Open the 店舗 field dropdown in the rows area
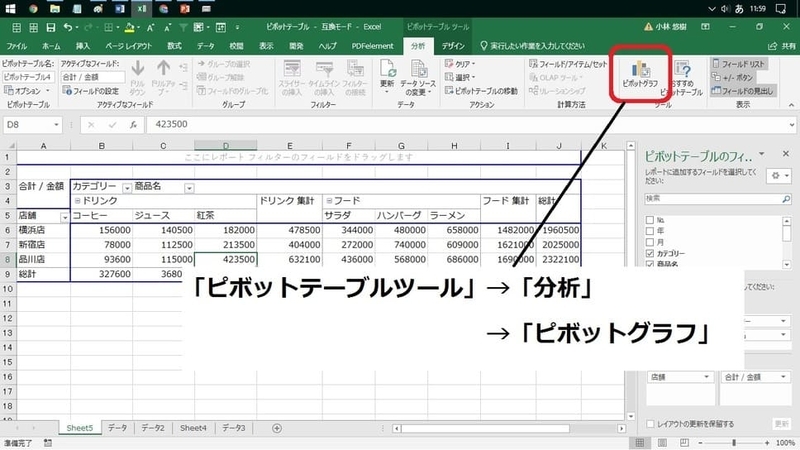800x450 pixels. (706, 377)
